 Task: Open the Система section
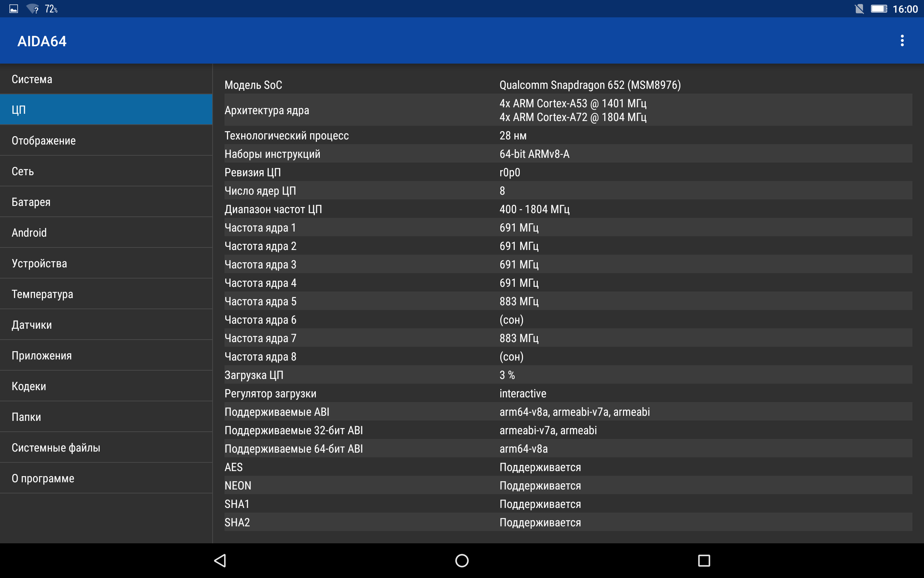(x=106, y=79)
